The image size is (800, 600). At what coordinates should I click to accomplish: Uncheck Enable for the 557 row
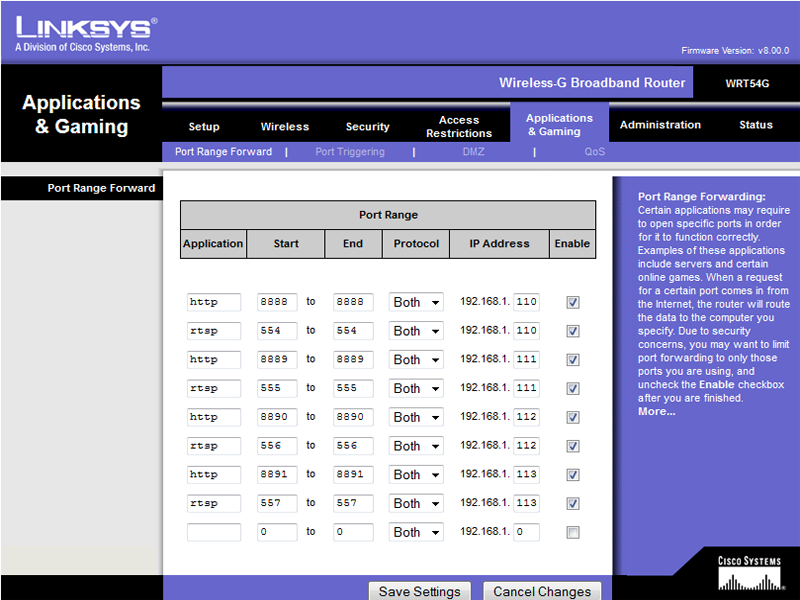click(573, 504)
